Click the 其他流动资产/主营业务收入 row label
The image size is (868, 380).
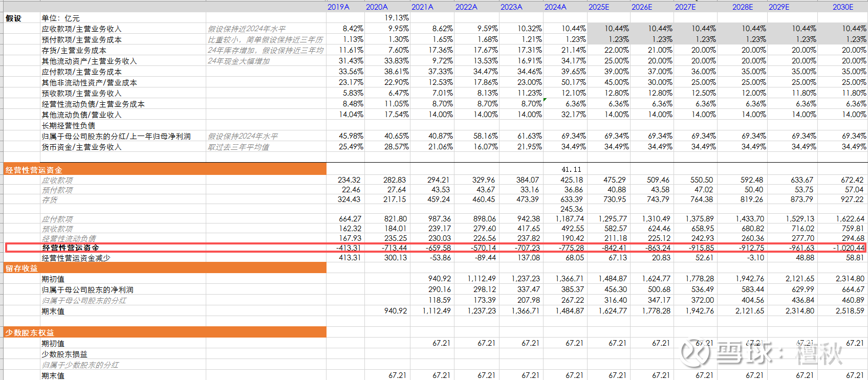pyautogui.click(x=89, y=61)
